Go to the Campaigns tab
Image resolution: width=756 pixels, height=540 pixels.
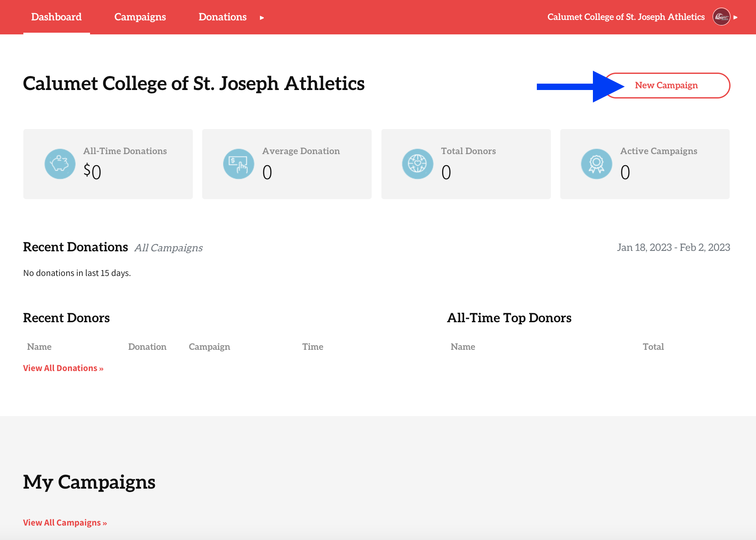tap(140, 17)
